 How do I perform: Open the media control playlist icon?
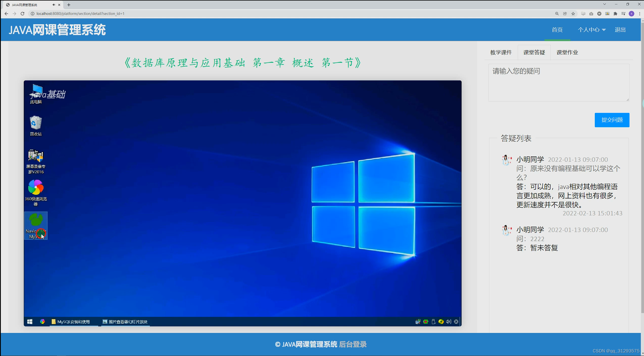pos(623,13)
